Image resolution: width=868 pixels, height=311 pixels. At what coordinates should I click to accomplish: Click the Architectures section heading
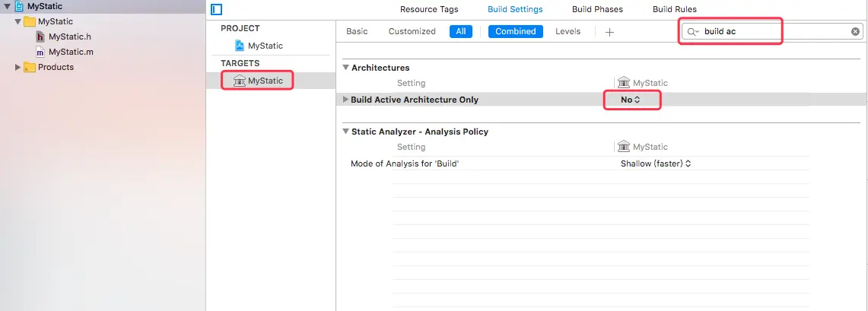381,68
